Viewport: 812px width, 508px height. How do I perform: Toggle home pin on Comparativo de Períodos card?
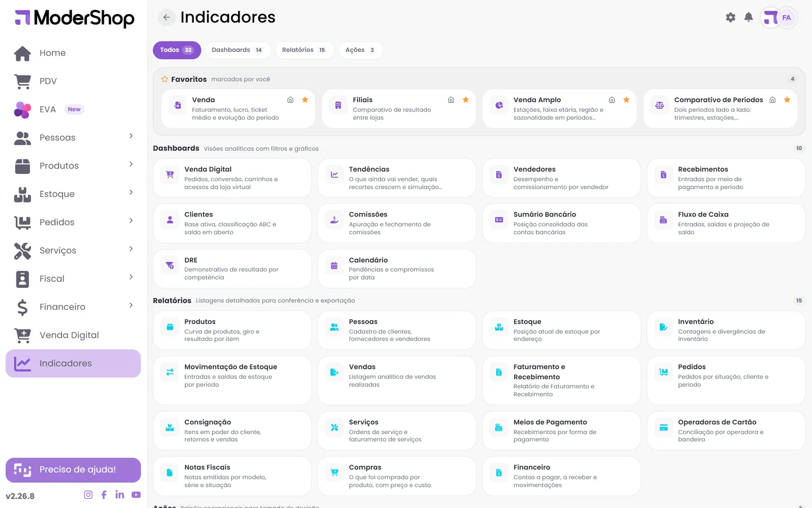[x=773, y=100]
